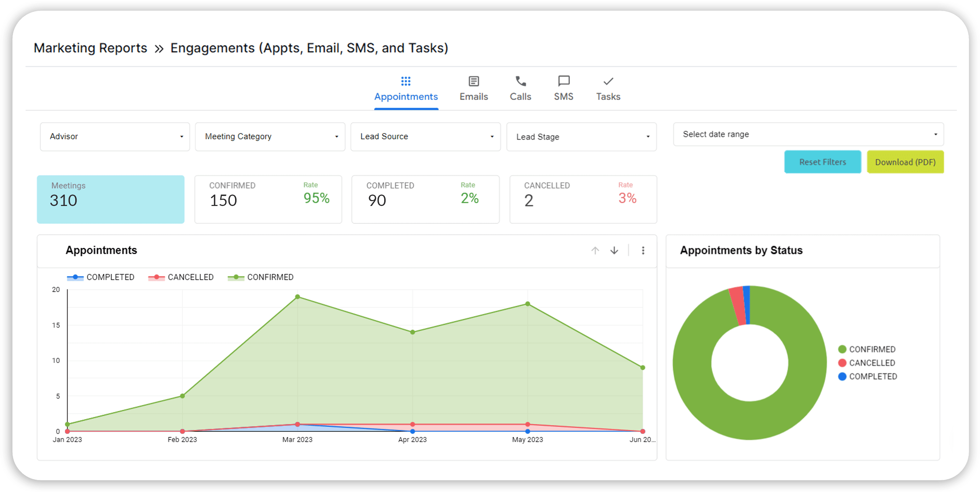Click the drill down arrow icon
The image size is (980, 493).
tap(614, 250)
